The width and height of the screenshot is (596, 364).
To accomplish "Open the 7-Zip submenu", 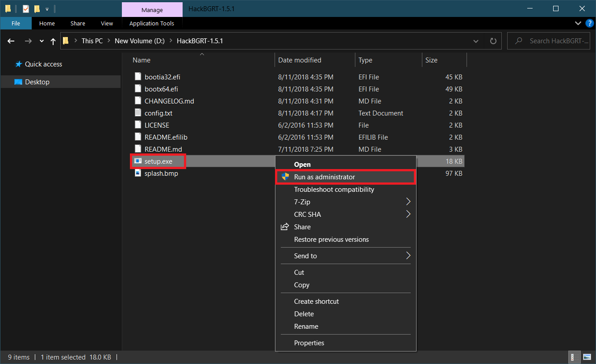I will click(346, 202).
